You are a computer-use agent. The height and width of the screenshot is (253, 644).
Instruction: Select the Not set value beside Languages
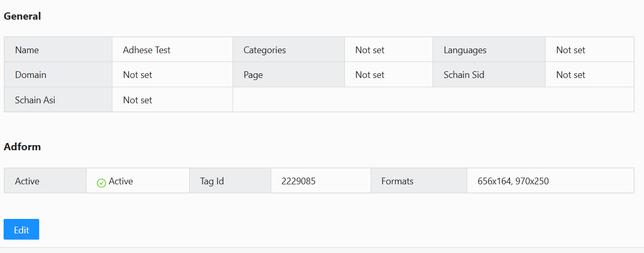coord(570,50)
